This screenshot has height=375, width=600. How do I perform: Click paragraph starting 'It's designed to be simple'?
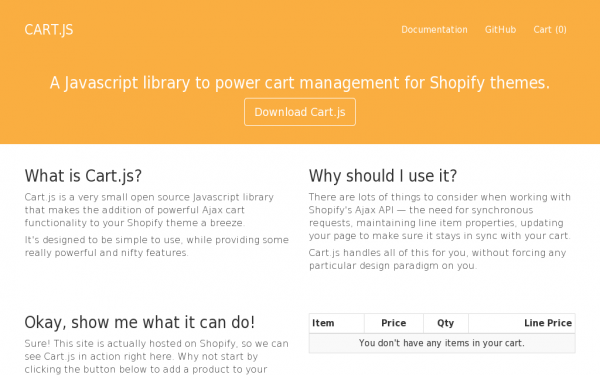point(157,246)
